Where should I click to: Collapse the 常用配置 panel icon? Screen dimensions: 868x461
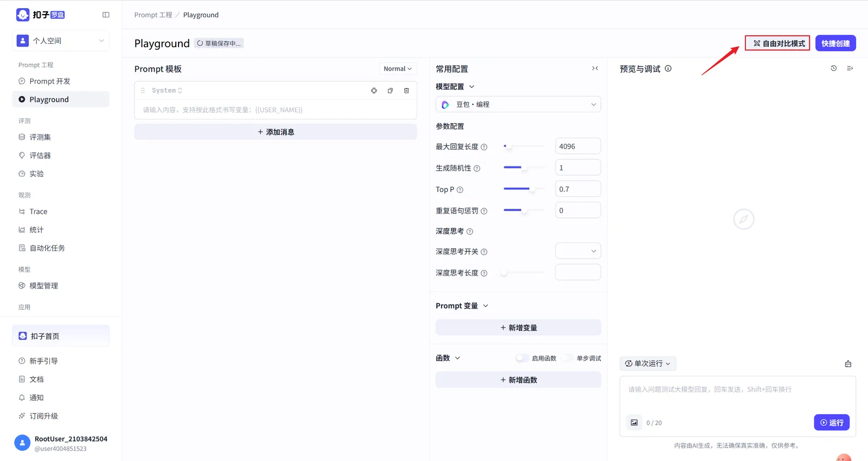pyautogui.click(x=595, y=68)
